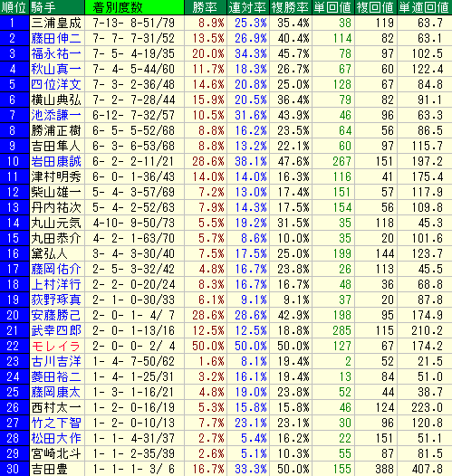Sort by 単適回値 column header
This screenshot has height=476, width=452.
click(425, 7)
